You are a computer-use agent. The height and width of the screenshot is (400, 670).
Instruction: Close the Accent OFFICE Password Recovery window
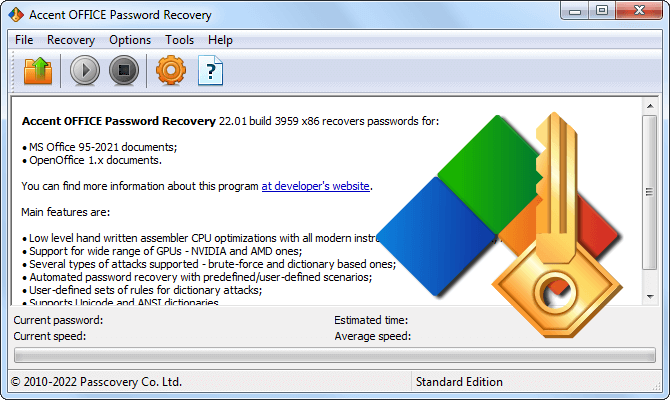639,11
